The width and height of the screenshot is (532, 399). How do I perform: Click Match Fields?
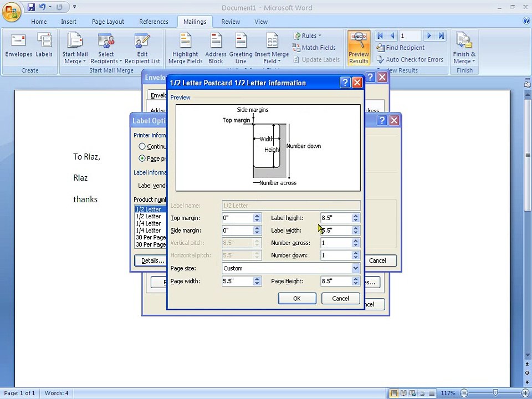pyautogui.click(x=314, y=48)
